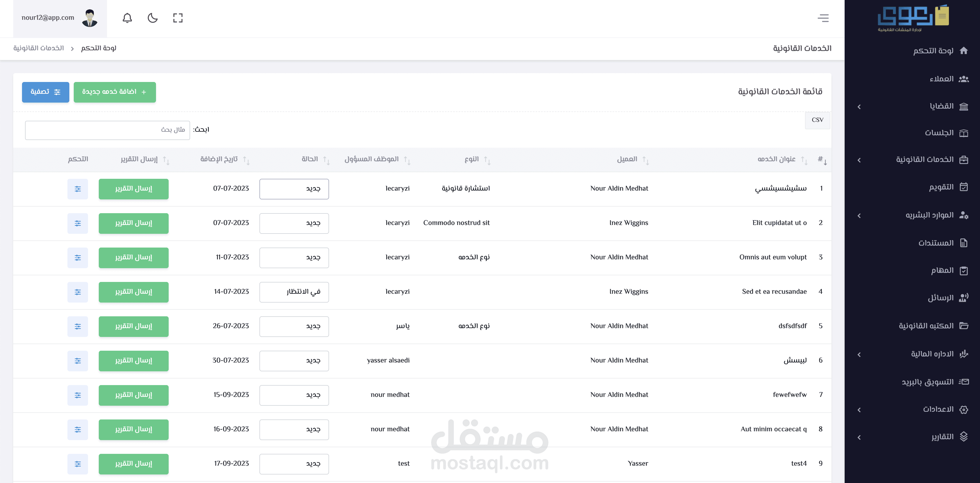Open control settings icon for test4 row
Screen dimensions: 980x483
[x=78, y=464]
